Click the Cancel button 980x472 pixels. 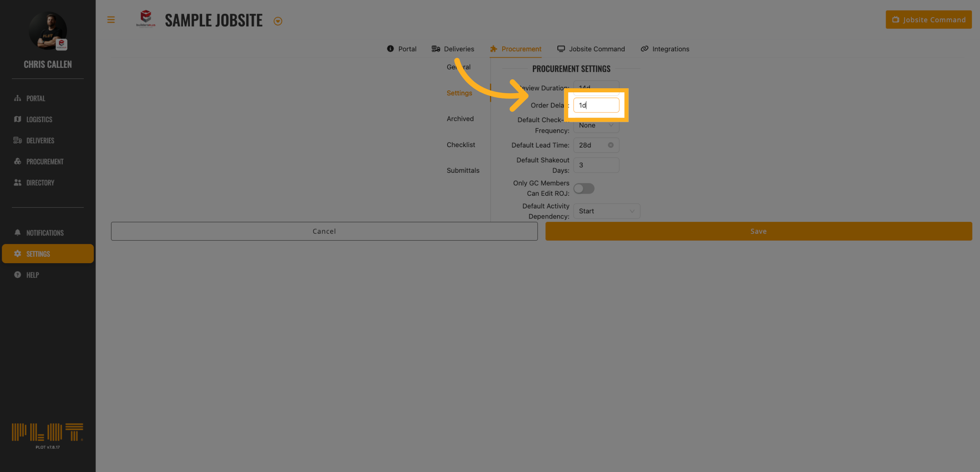[x=324, y=231]
